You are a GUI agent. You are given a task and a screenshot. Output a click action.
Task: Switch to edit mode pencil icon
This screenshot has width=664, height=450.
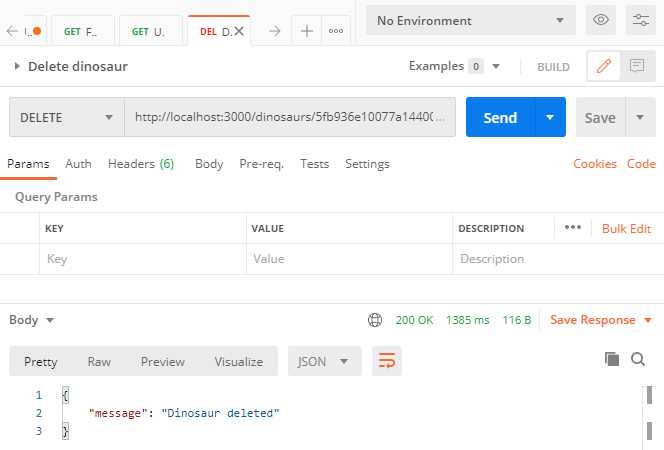pos(604,66)
